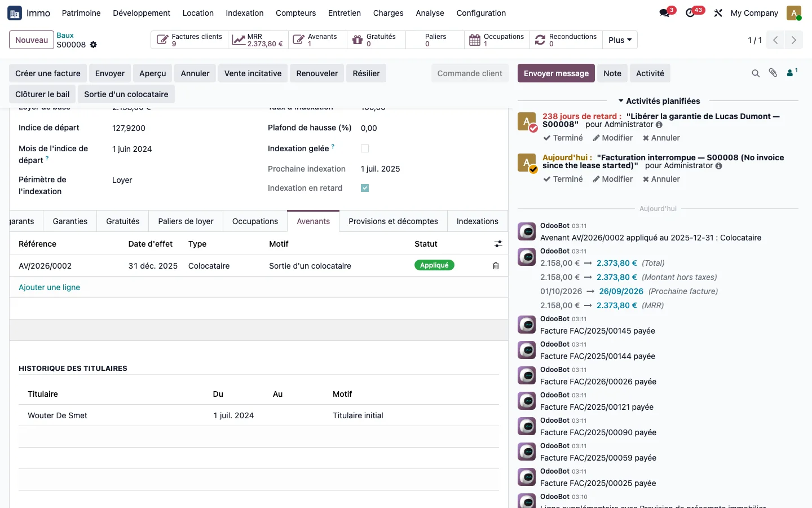Open the Indexations tab

click(477, 221)
